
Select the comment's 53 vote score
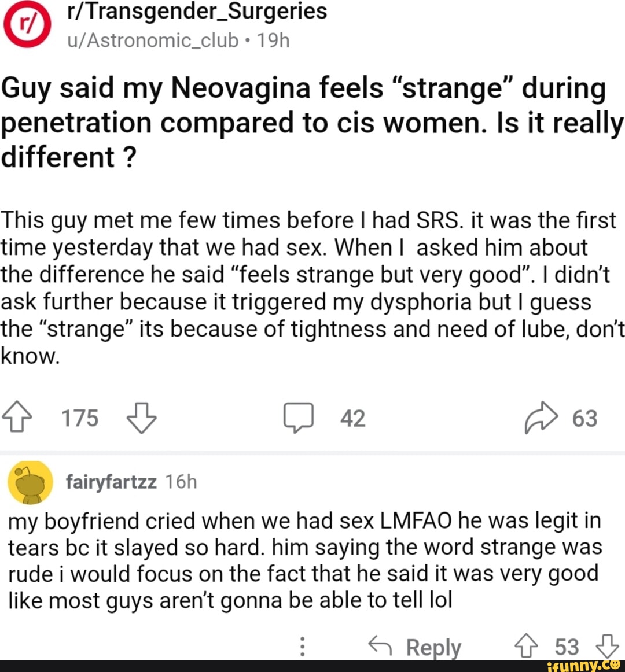[x=567, y=647]
